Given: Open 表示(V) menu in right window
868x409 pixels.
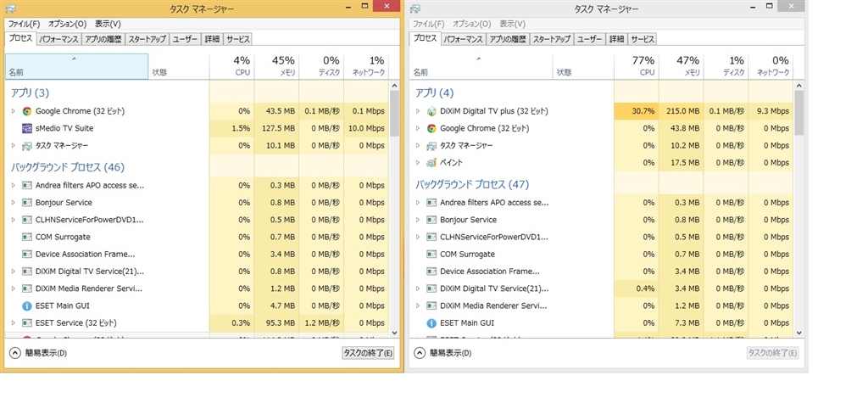Looking at the screenshot, I should click(512, 24).
